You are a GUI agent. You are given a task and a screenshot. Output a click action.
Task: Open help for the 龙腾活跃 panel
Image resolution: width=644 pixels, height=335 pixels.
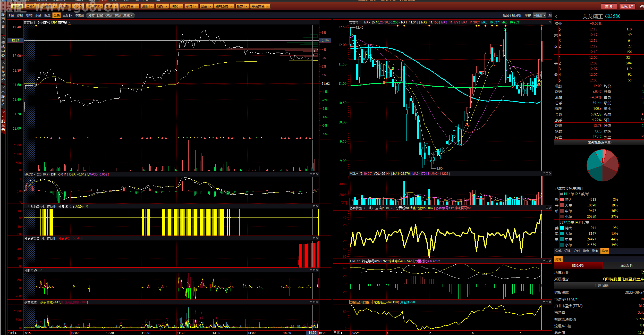[544, 302]
